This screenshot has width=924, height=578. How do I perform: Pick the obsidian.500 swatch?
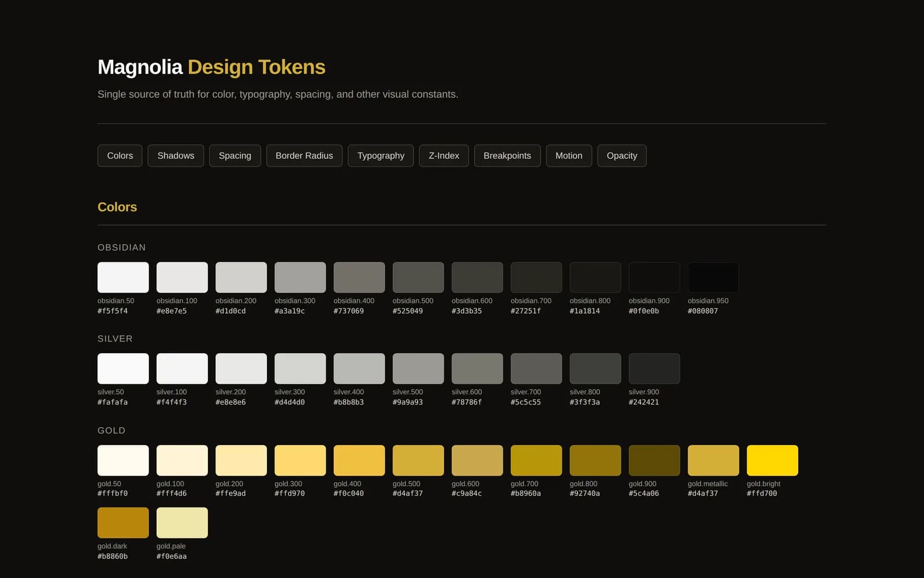[x=418, y=277]
